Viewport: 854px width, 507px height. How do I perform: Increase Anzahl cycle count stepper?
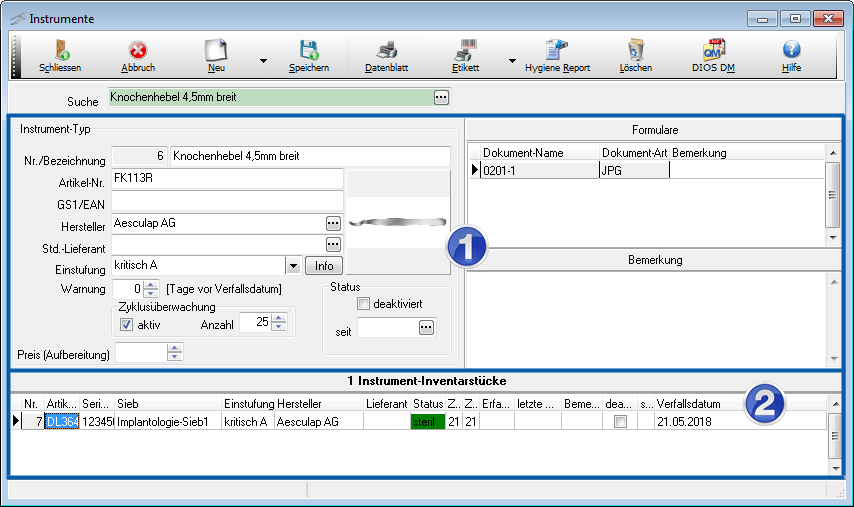tap(279, 317)
